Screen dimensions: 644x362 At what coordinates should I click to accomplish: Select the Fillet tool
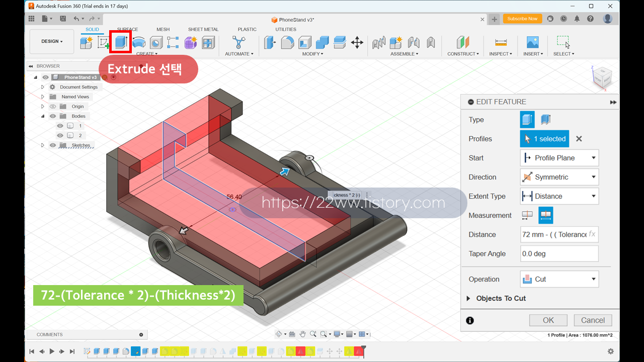[287, 42]
